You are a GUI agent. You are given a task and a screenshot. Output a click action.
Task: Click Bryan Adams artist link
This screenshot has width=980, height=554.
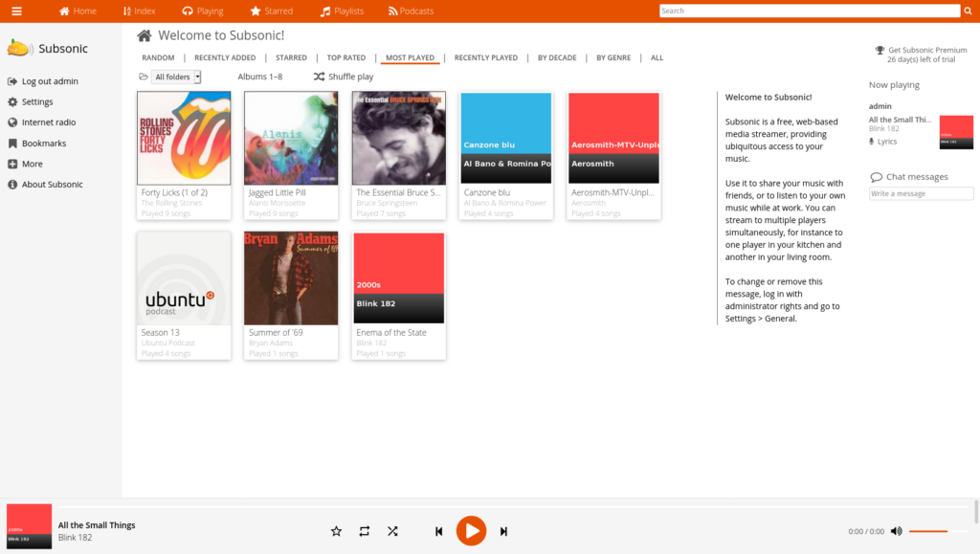270,343
